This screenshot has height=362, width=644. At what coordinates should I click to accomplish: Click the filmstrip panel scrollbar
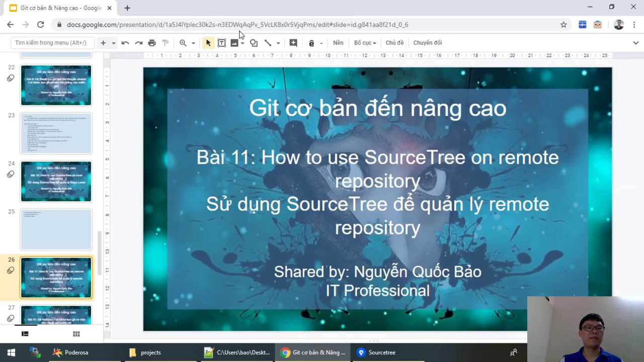100,253
